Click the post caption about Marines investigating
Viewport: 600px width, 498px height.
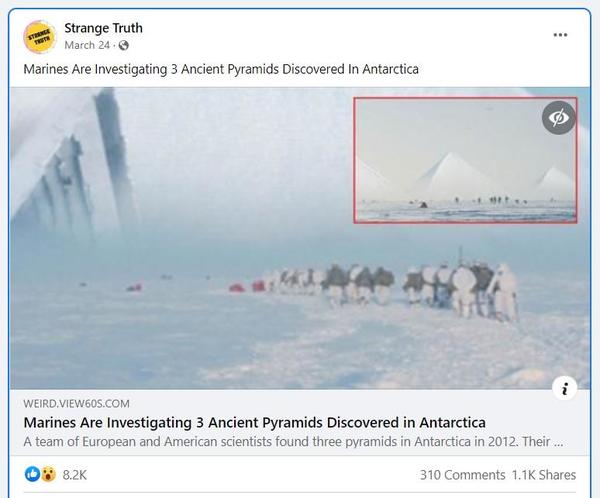pyautogui.click(x=221, y=69)
